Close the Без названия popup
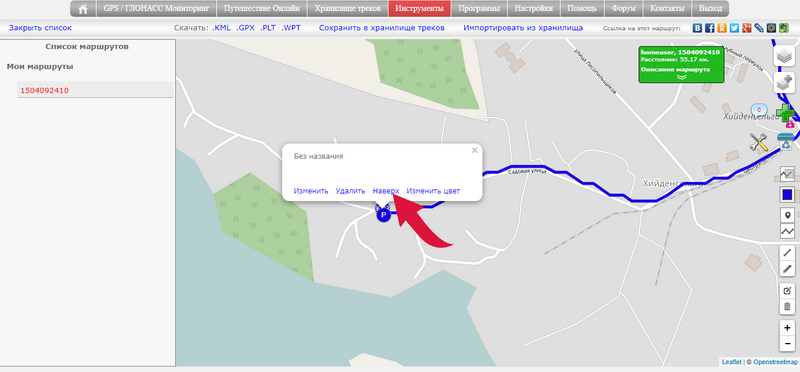800x372 pixels. coord(474,151)
